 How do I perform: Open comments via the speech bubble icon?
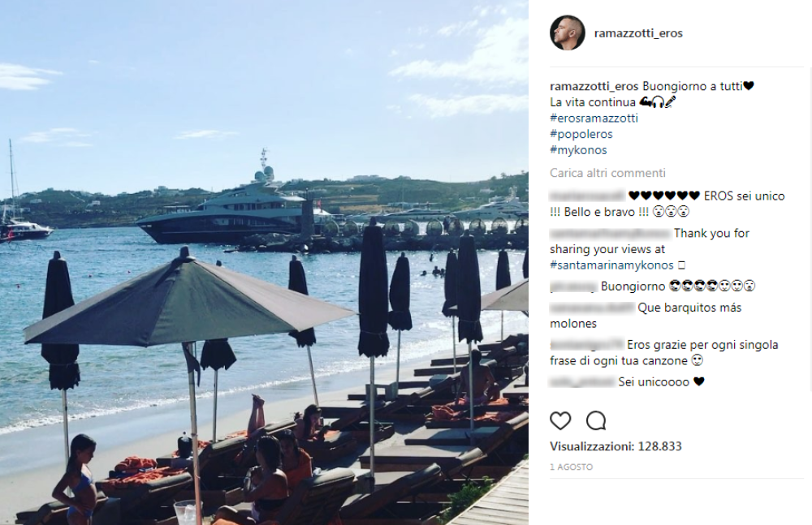(x=596, y=421)
